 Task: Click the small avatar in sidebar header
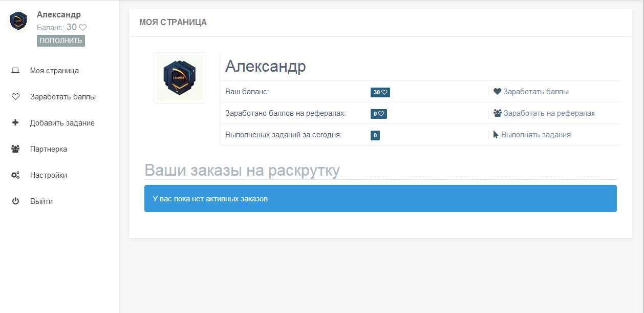tap(19, 22)
